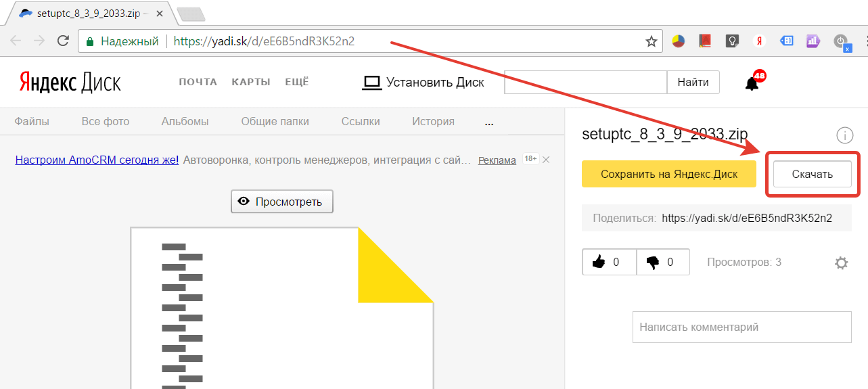868x389 pixels.
Task: Expand the ЕЩЁ menu
Action: 296,82
